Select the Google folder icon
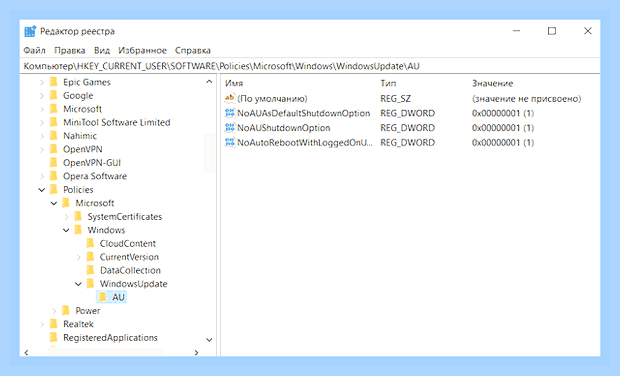 54,96
